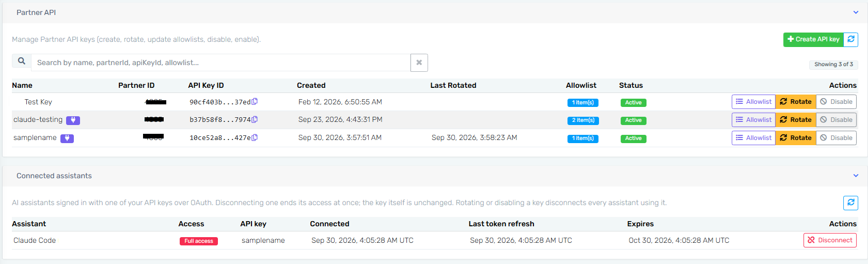Image resolution: width=868 pixels, height=264 pixels.
Task: Click the search magnifier icon
Action: point(22,61)
